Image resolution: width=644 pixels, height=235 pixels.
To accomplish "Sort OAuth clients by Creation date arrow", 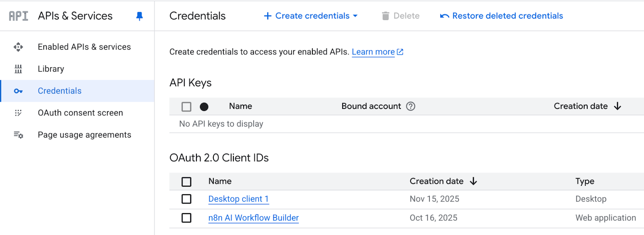I will [x=473, y=181].
